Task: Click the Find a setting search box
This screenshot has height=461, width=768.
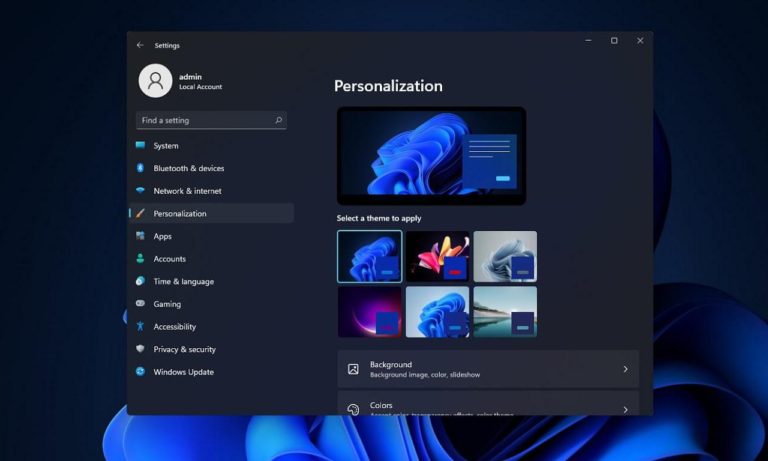Action: point(211,120)
